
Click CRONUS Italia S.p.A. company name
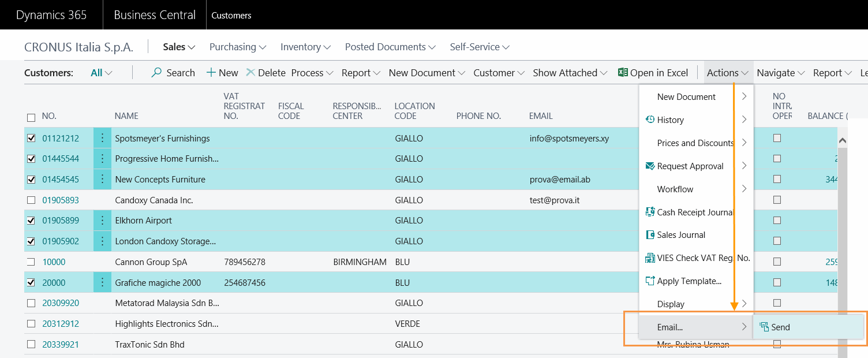pyautogui.click(x=78, y=47)
